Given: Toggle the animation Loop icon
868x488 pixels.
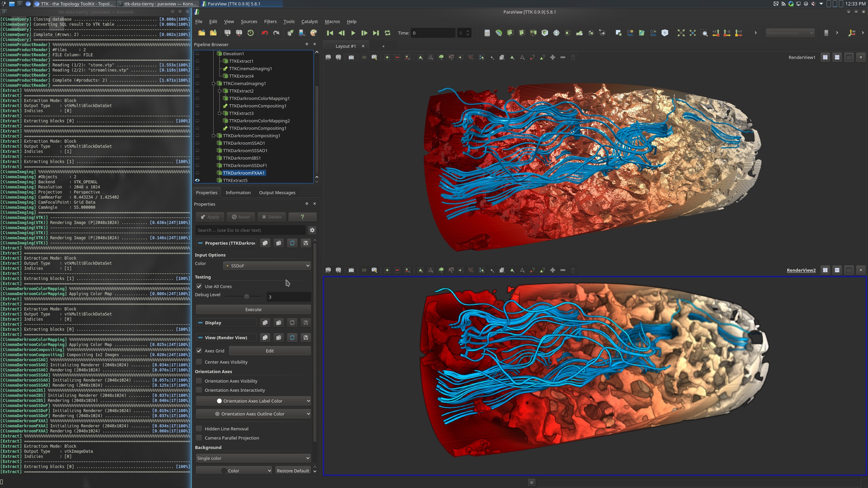Looking at the screenshot, I should pyautogui.click(x=388, y=33).
